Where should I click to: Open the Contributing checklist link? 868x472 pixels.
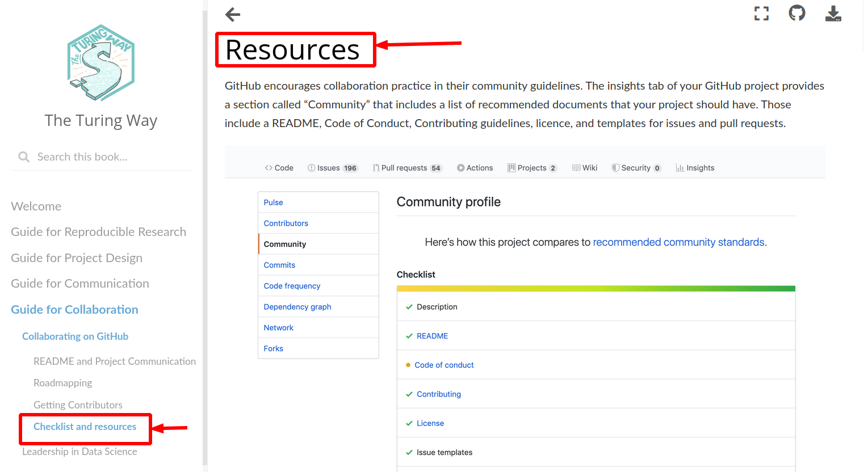click(x=439, y=394)
